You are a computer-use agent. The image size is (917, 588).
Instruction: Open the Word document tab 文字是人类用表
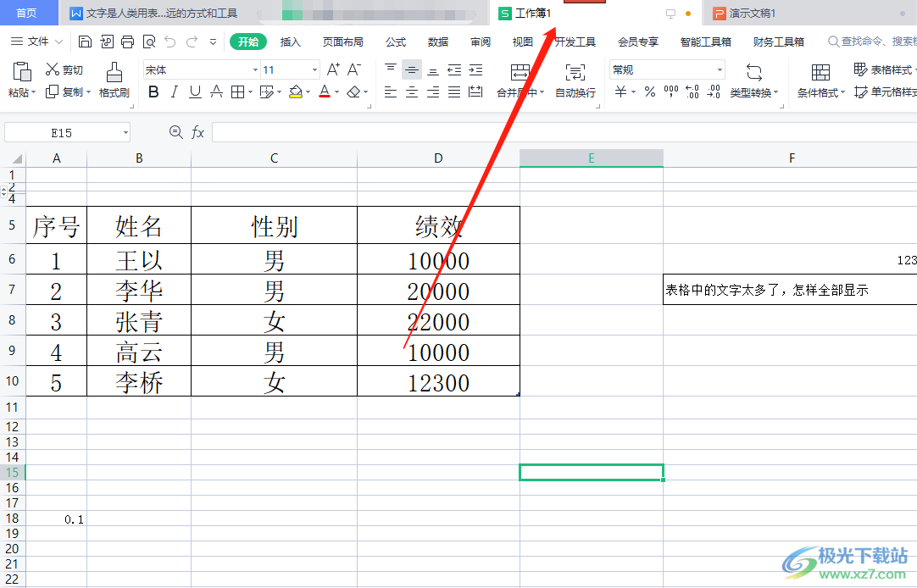(153, 13)
